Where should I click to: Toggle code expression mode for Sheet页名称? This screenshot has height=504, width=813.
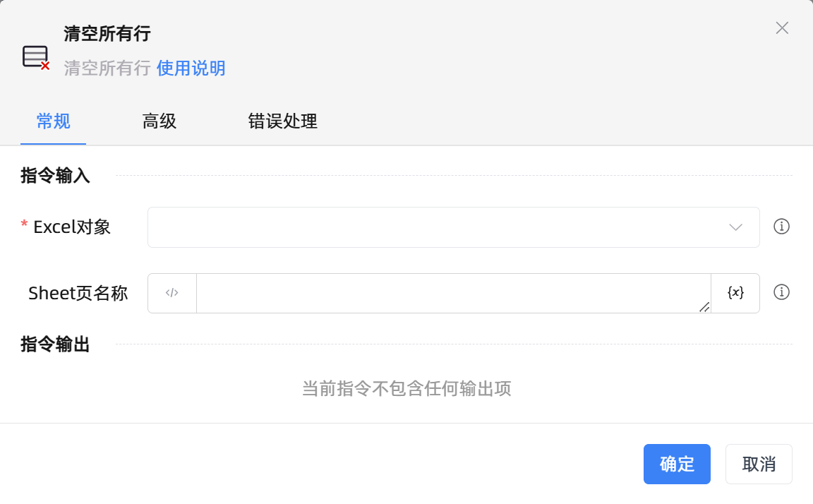click(172, 293)
